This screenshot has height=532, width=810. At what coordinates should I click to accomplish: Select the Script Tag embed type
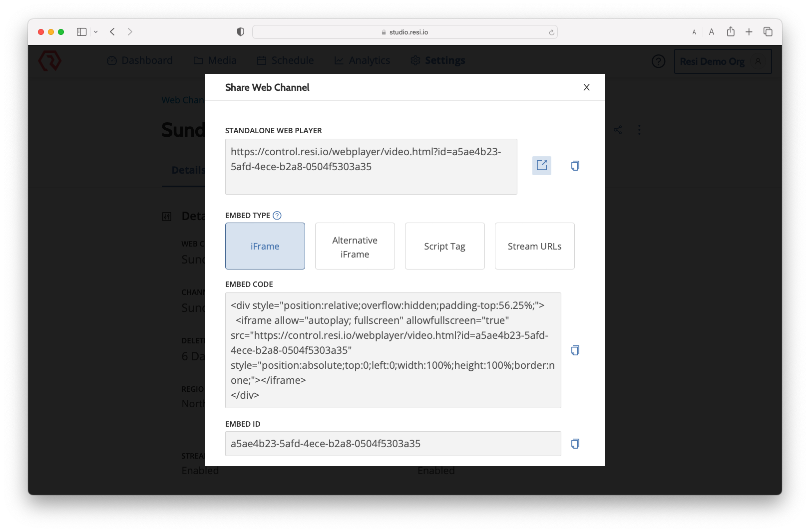[444, 246]
